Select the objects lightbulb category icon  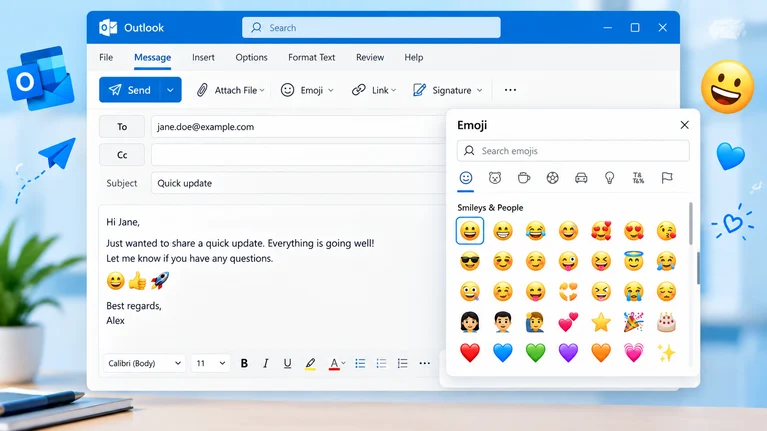(609, 178)
